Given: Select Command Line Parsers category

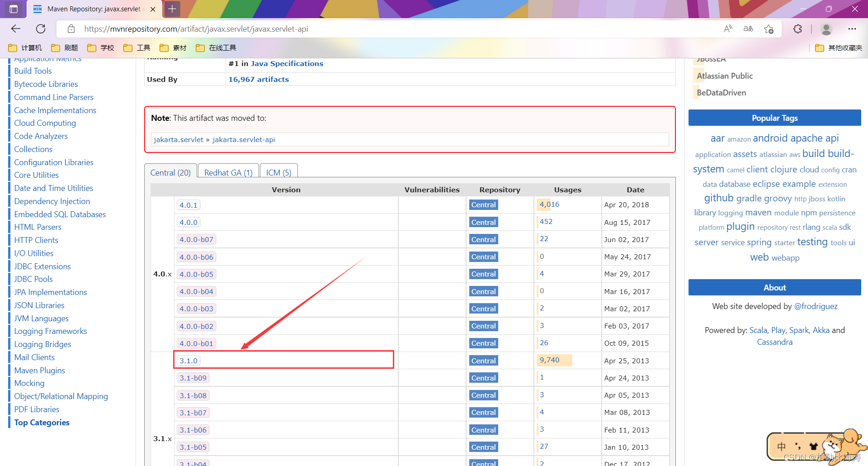Looking at the screenshot, I should (54, 97).
